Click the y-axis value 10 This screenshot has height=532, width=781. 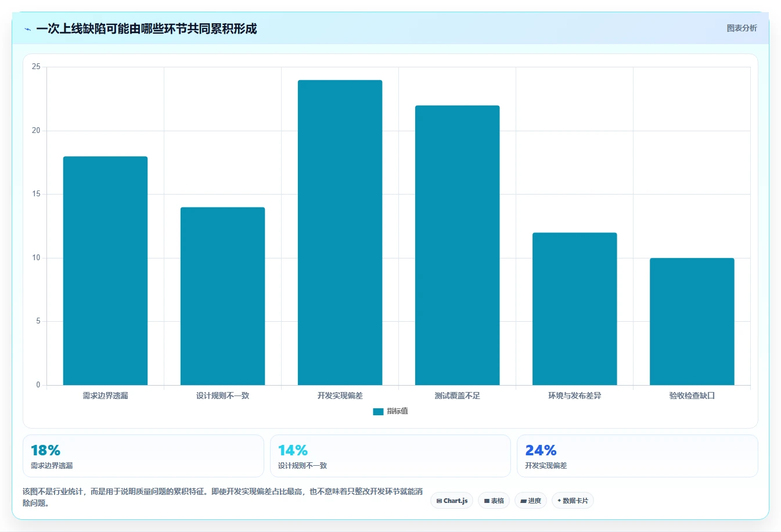pyautogui.click(x=37, y=258)
